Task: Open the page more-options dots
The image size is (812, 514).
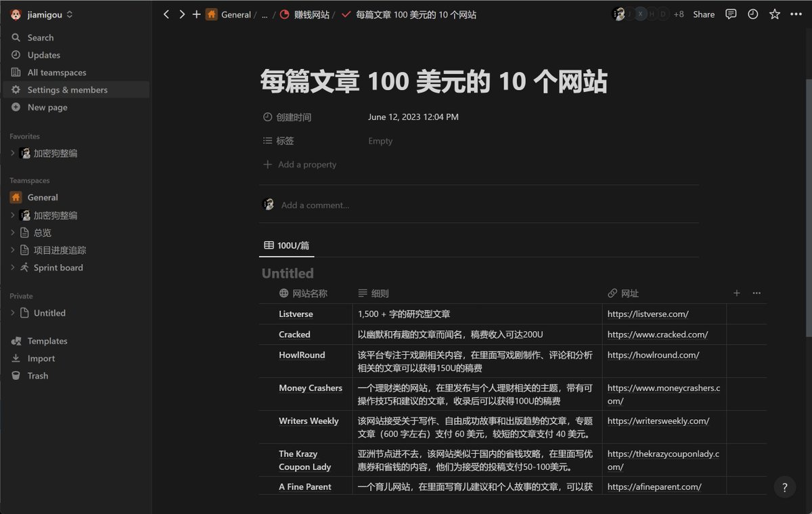Action: (796, 14)
